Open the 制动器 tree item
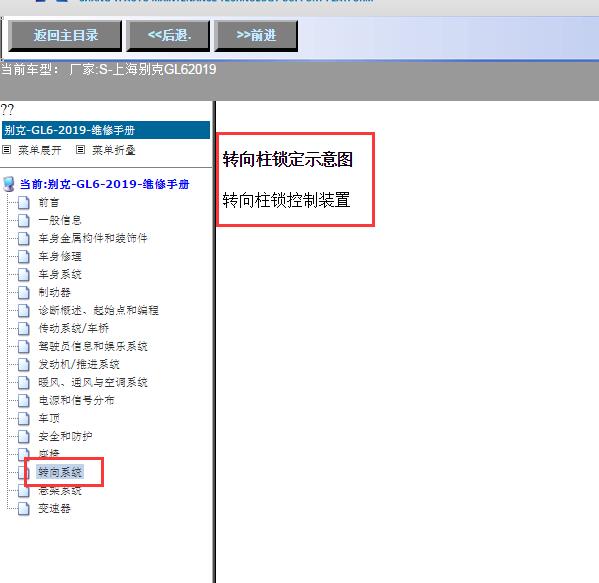 [x=54, y=292]
